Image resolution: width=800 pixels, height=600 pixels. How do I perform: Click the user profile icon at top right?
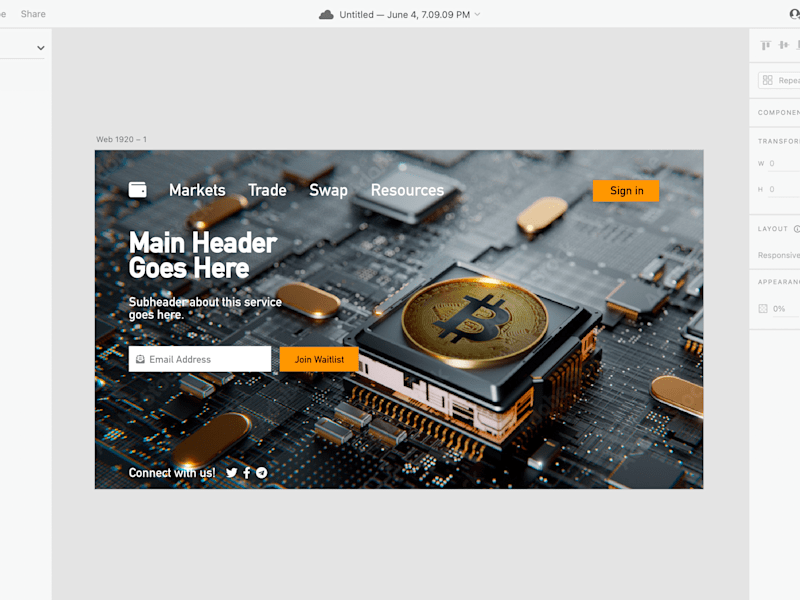tap(794, 14)
